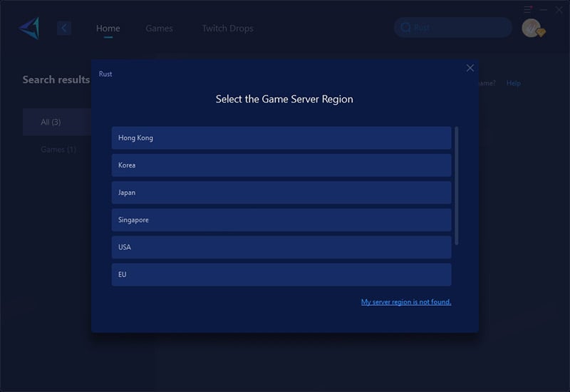Image resolution: width=570 pixels, height=392 pixels.
Task: Open the Help link
Action: tap(513, 83)
